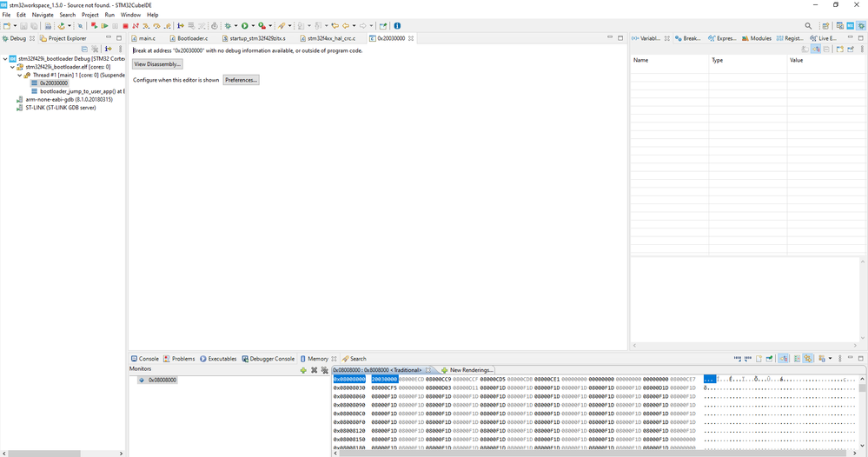Open the Information Center (blue i) icon

point(397,26)
